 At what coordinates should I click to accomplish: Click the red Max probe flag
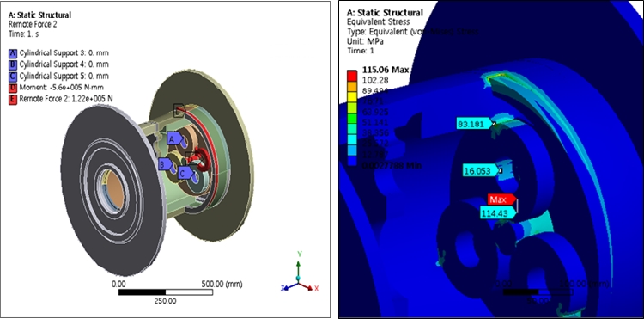(502, 199)
